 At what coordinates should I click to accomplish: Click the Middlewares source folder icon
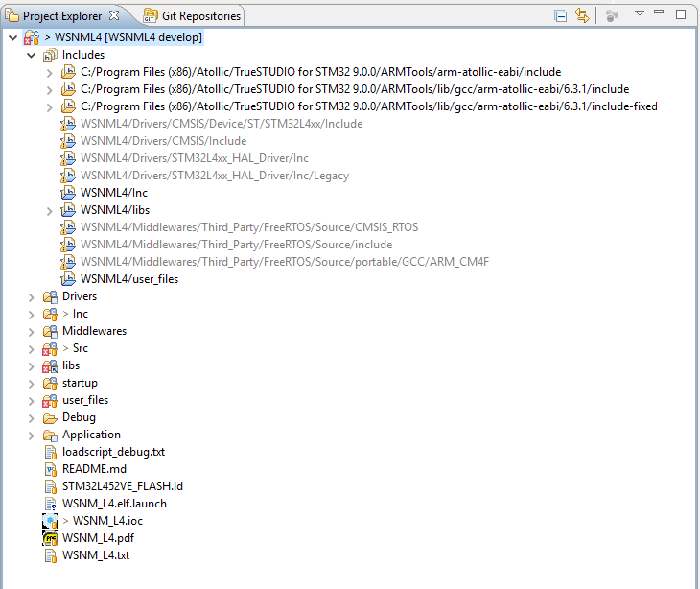(x=50, y=331)
